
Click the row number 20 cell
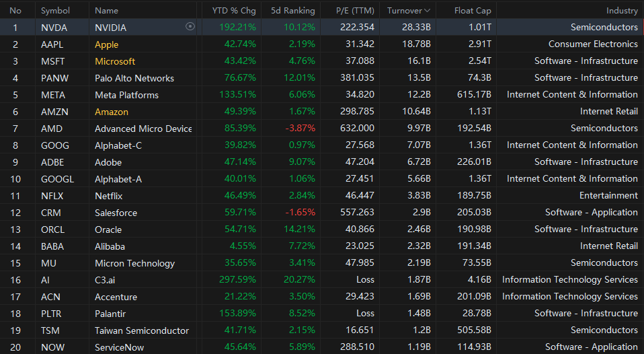tap(15, 348)
